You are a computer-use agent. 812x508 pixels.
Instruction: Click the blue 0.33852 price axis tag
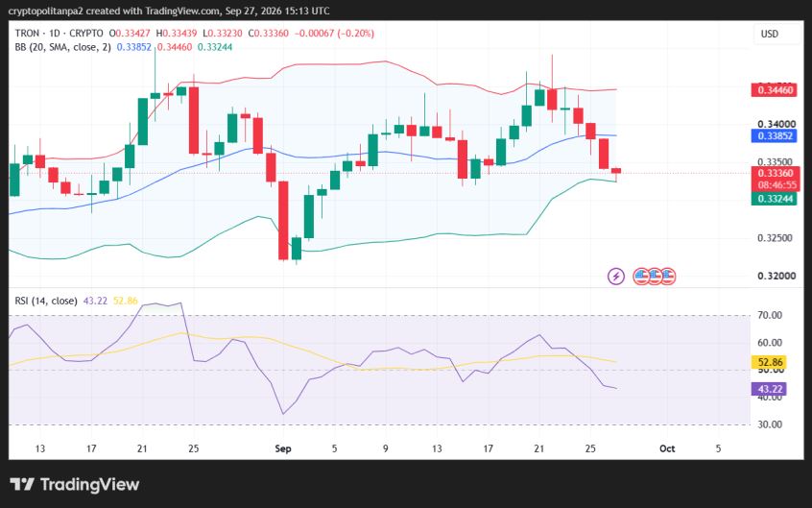775,135
